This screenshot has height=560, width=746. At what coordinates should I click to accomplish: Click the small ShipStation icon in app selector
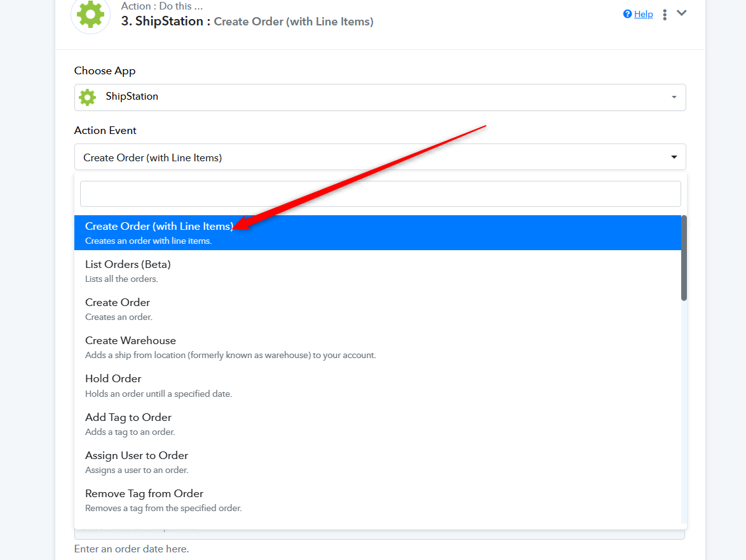click(x=88, y=97)
